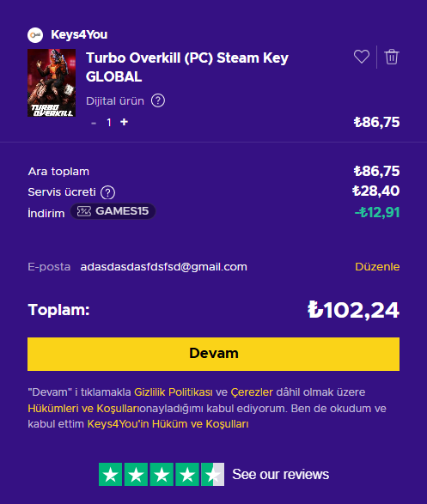The image size is (427, 504).
Task: Click the Trustpilot star rating widget
Action: (162, 475)
